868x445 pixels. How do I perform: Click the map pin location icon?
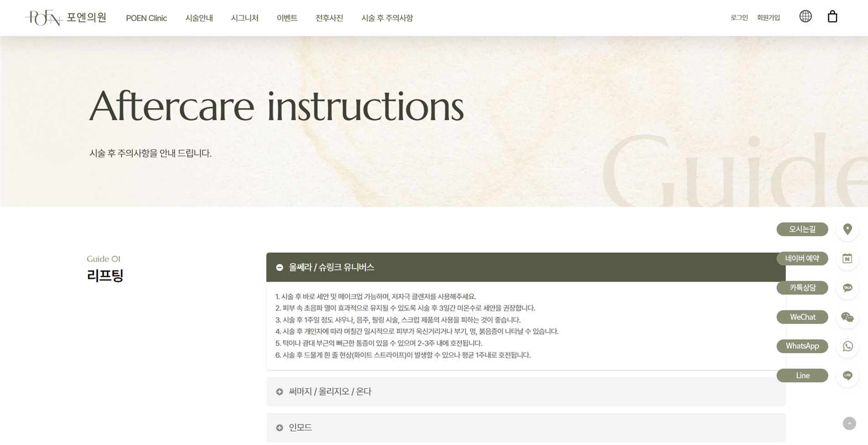click(847, 229)
